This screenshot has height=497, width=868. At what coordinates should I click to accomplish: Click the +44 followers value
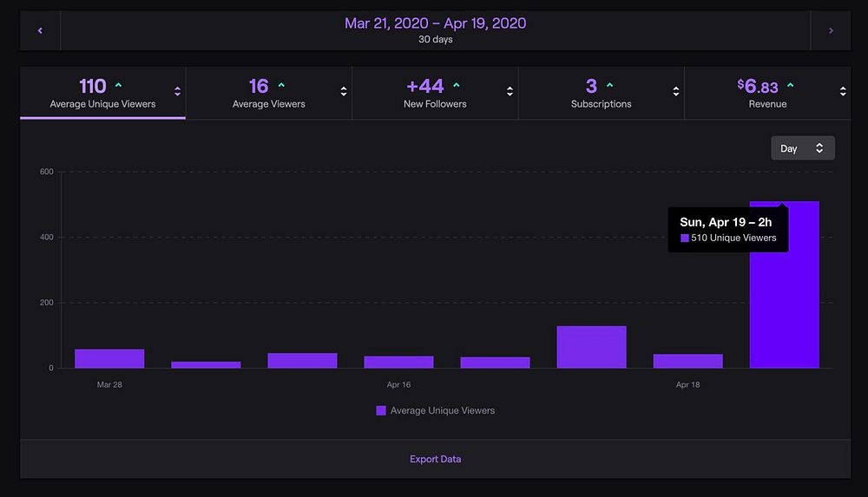coord(425,86)
